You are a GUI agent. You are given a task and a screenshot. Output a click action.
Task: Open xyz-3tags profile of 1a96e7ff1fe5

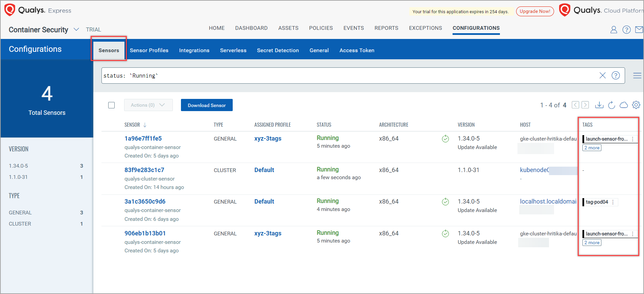tap(268, 139)
